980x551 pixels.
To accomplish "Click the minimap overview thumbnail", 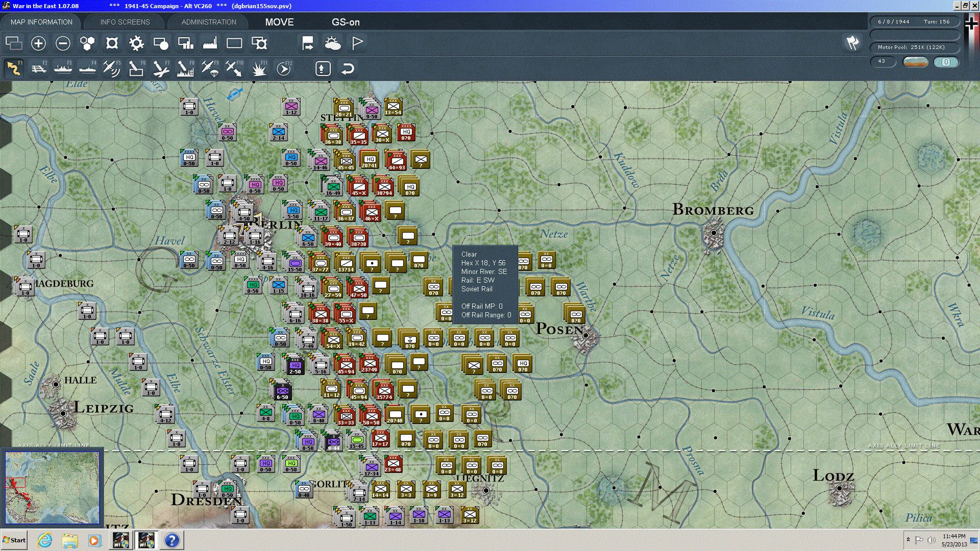I will coord(52,488).
